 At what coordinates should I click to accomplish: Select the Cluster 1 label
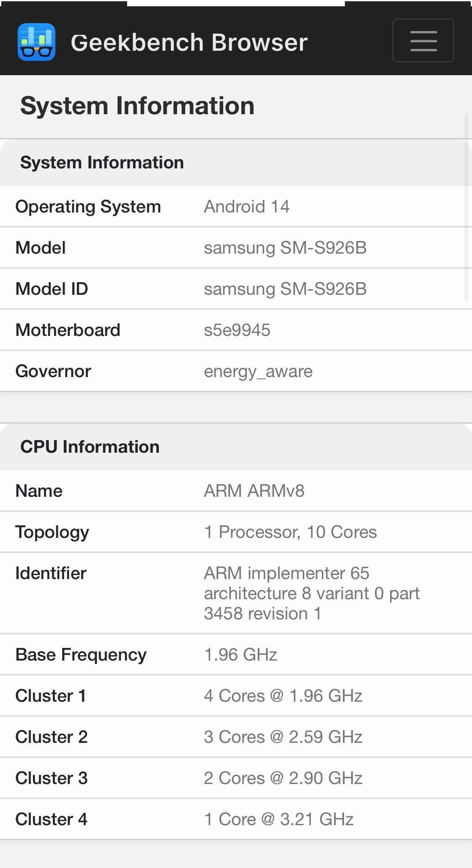(x=51, y=696)
